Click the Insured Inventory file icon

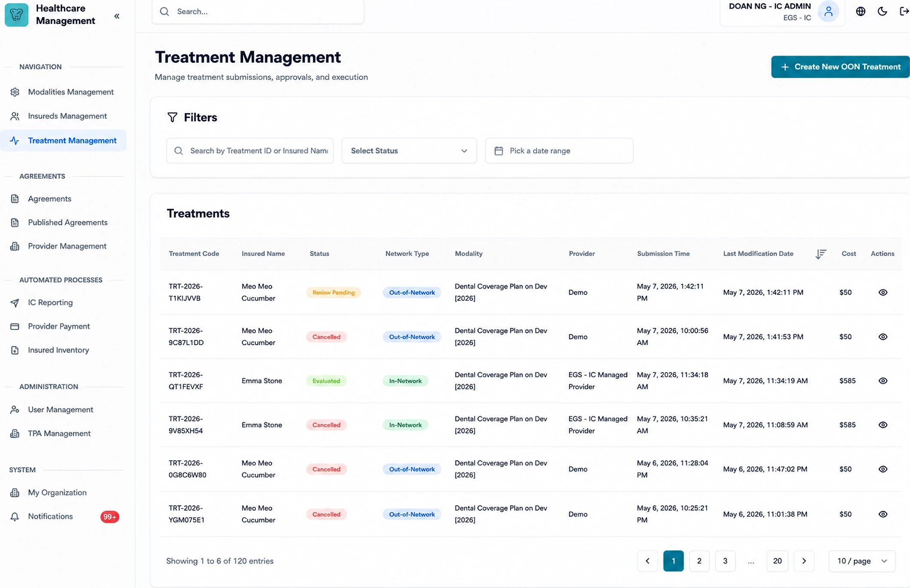point(15,350)
